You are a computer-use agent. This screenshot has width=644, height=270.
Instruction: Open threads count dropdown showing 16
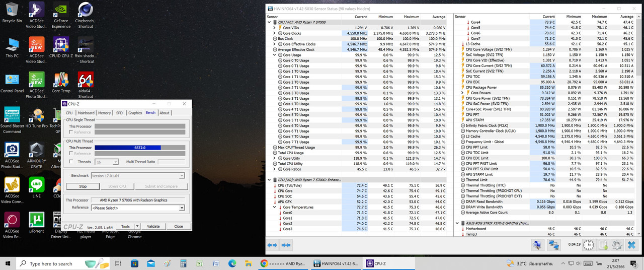[107, 162]
